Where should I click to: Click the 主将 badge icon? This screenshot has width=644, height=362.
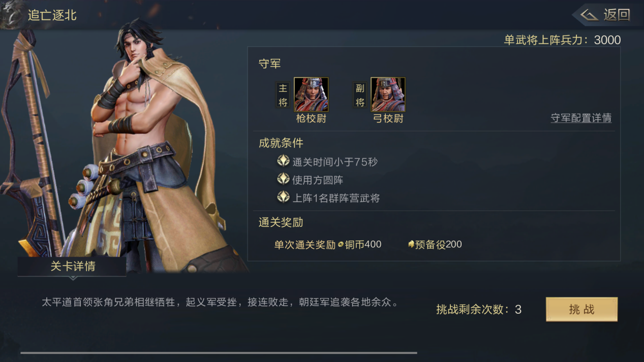(283, 95)
